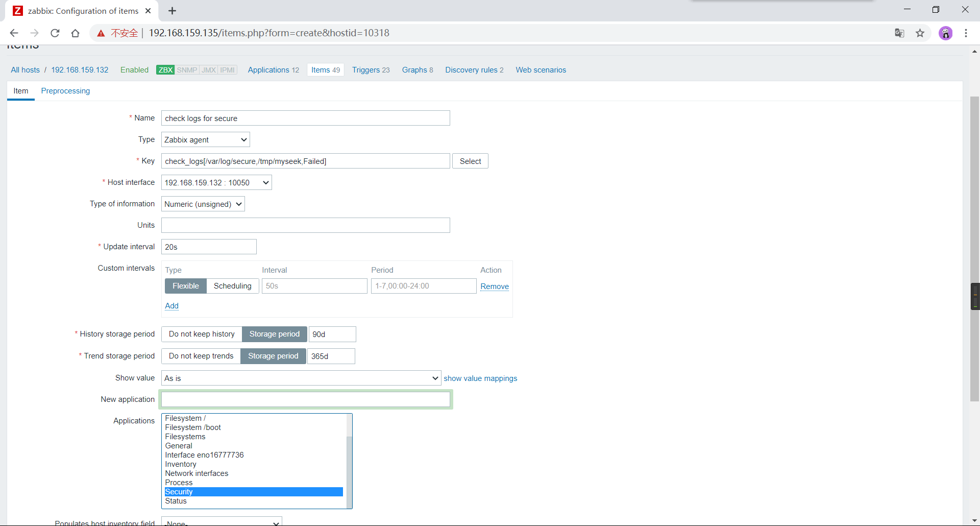Choose Do not keep trends

click(x=201, y=356)
